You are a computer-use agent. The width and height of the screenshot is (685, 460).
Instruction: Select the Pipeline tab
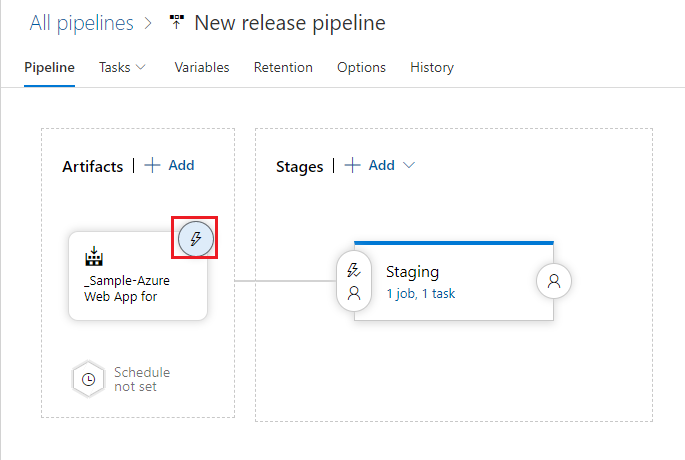coord(49,67)
